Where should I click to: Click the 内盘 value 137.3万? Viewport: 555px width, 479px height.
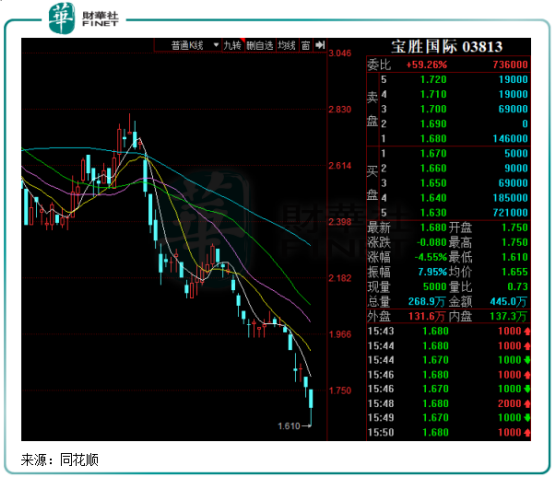click(508, 317)
